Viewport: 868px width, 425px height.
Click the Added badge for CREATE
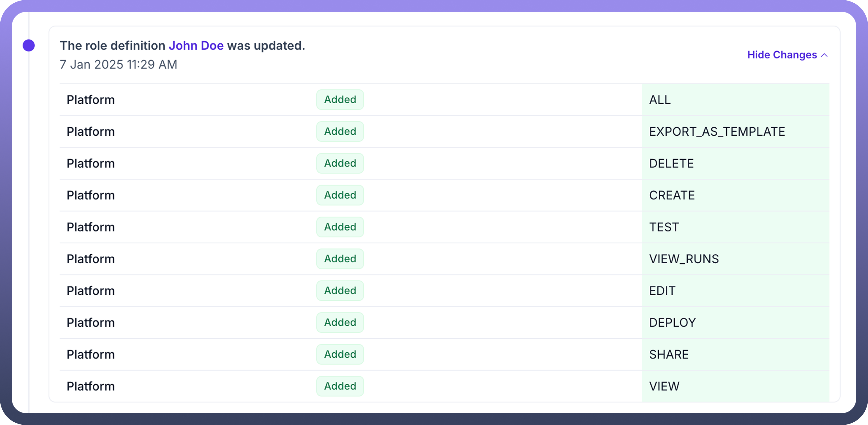pos(340,195)
